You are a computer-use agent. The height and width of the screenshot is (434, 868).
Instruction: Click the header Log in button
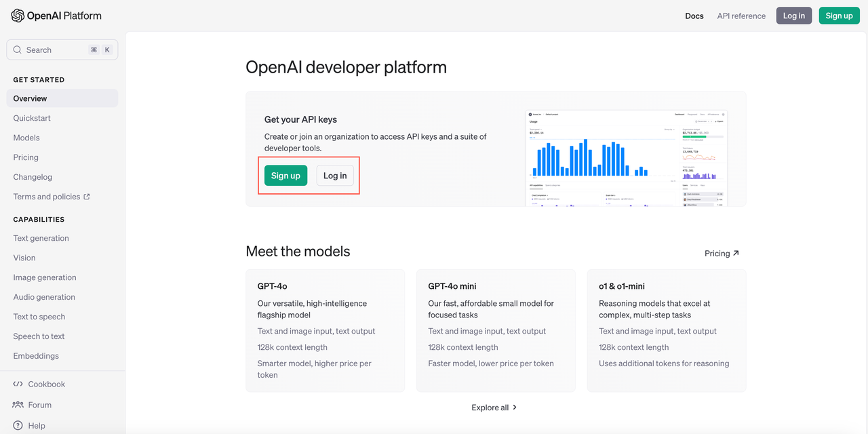click(794, 16)
